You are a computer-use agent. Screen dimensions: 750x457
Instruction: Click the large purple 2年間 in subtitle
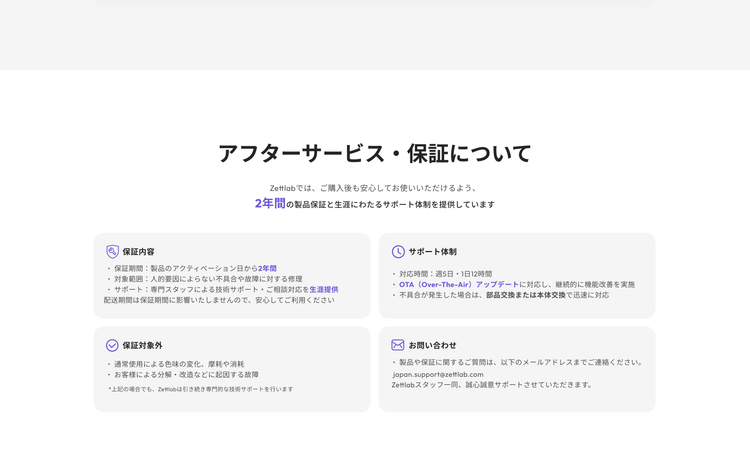point(270,203)
